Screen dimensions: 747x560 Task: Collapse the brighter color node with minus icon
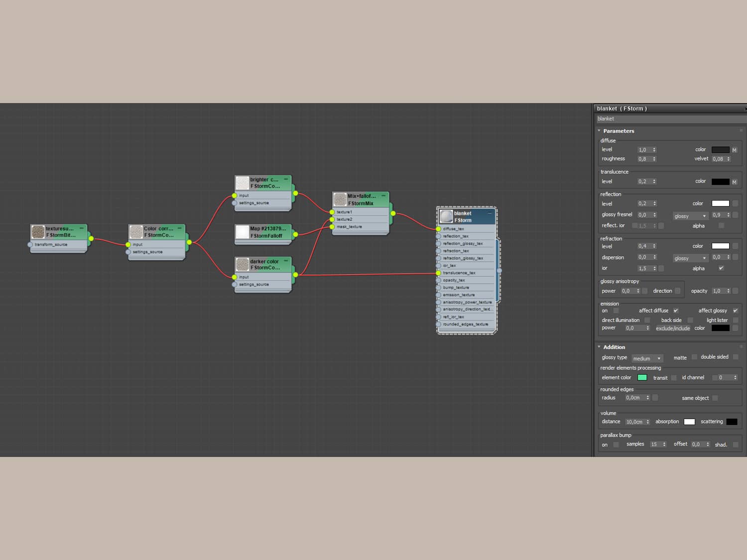(286, 179)
